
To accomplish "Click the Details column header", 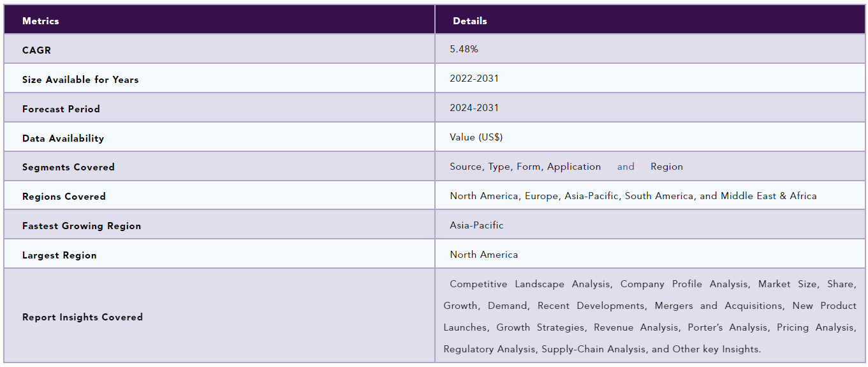I will (470, 21).
